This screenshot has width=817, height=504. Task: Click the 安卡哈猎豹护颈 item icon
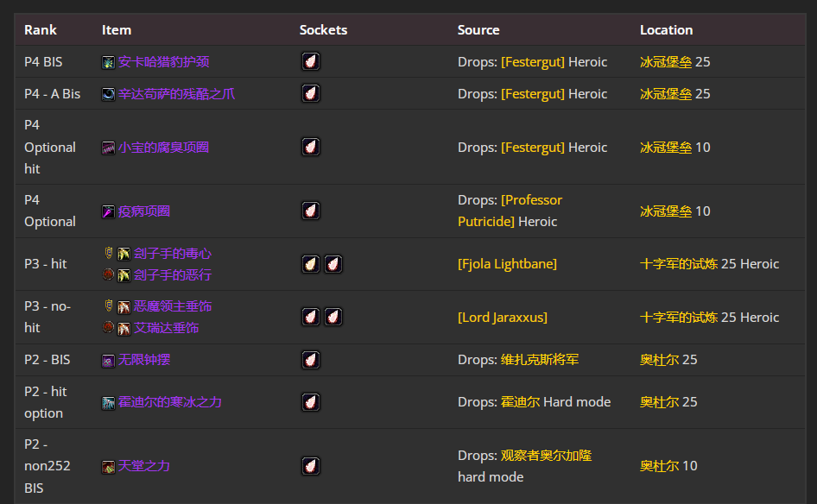110,61
